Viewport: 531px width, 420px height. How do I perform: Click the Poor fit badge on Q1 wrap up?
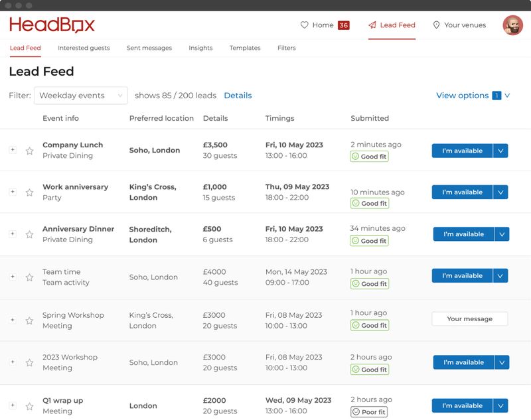[x=369, y=412]
